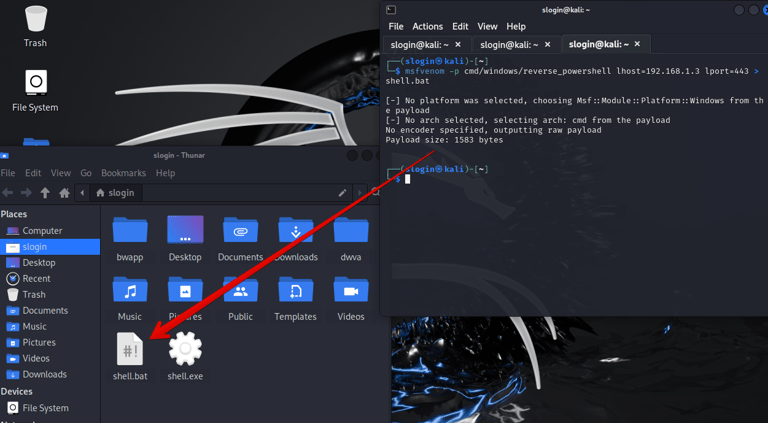768x423 pixels.
Task: Open the Help menu in the terminal
Action: click(x=516, y=26)
